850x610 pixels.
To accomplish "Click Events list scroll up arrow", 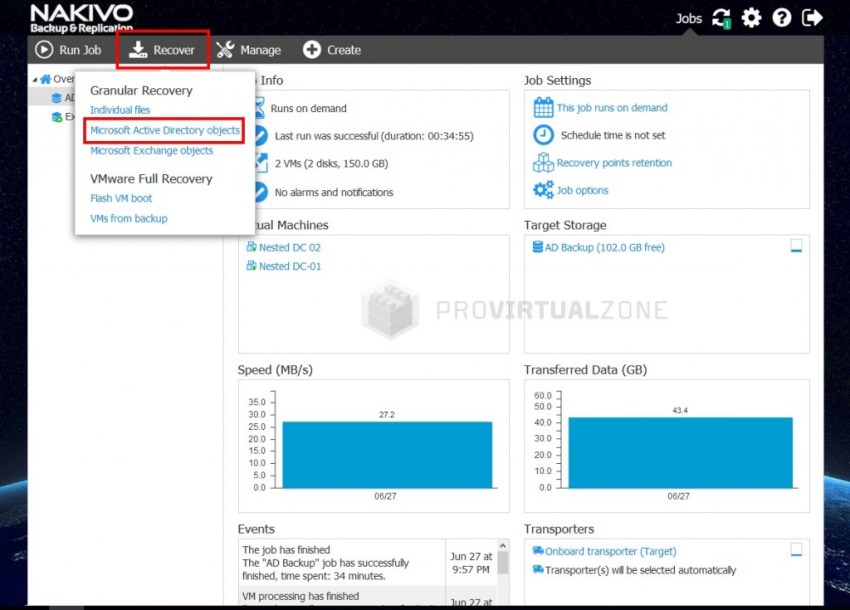I will [503, 545].
